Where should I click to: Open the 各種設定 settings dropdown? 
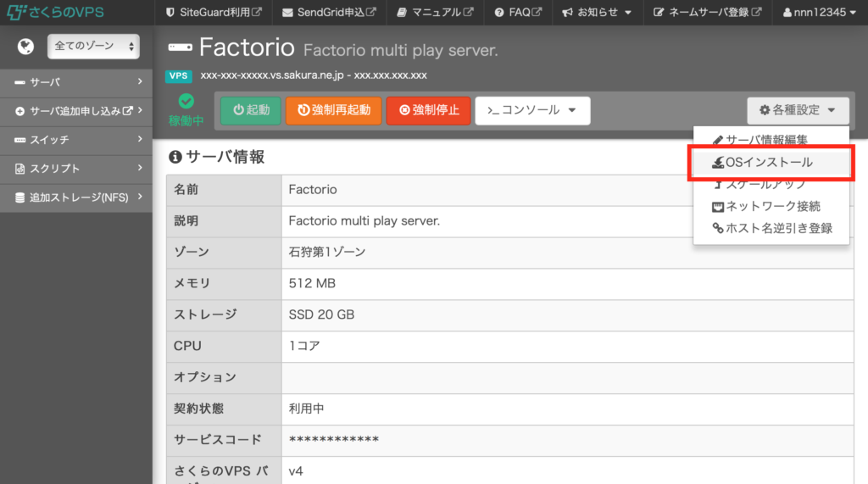(798, 110)
